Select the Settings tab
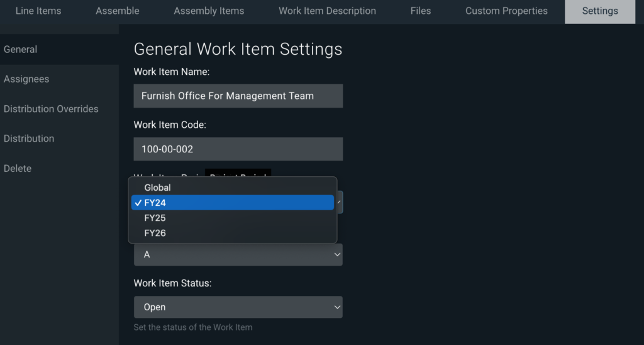 click(x=600, y=11)
